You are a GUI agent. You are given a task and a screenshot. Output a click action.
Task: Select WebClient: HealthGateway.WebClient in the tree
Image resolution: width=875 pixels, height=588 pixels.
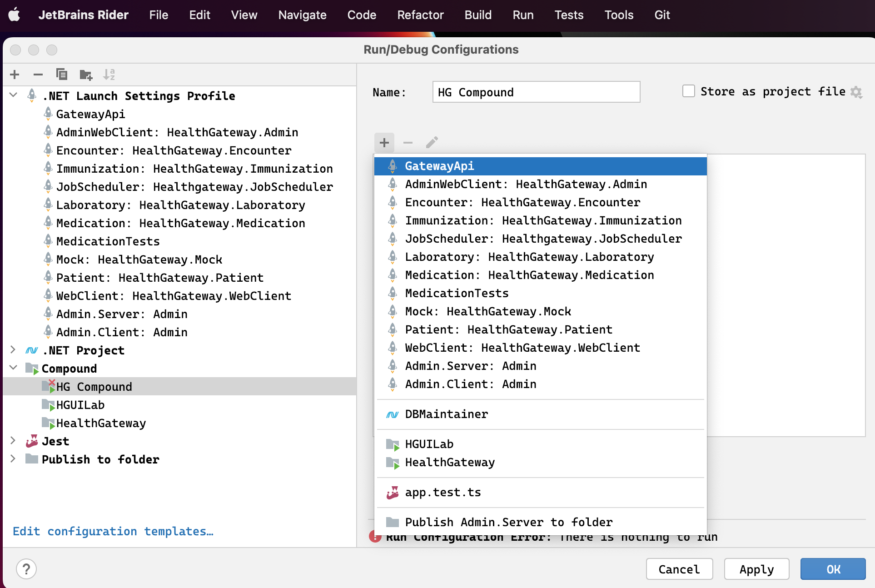180,296
